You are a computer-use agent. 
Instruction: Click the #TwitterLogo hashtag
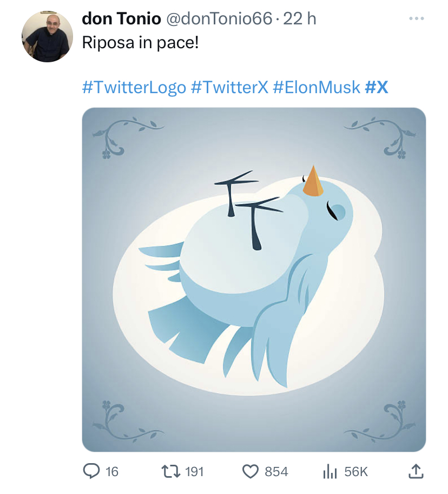point(134,87)
